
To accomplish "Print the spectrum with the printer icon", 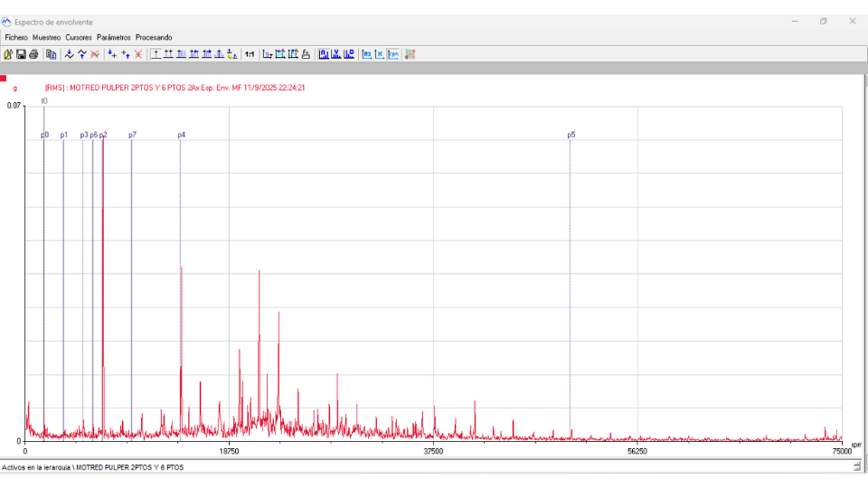I will tap(33, 54).
